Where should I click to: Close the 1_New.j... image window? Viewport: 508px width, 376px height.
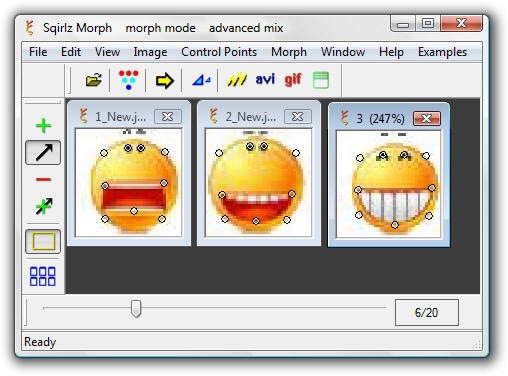pos(167,117)
